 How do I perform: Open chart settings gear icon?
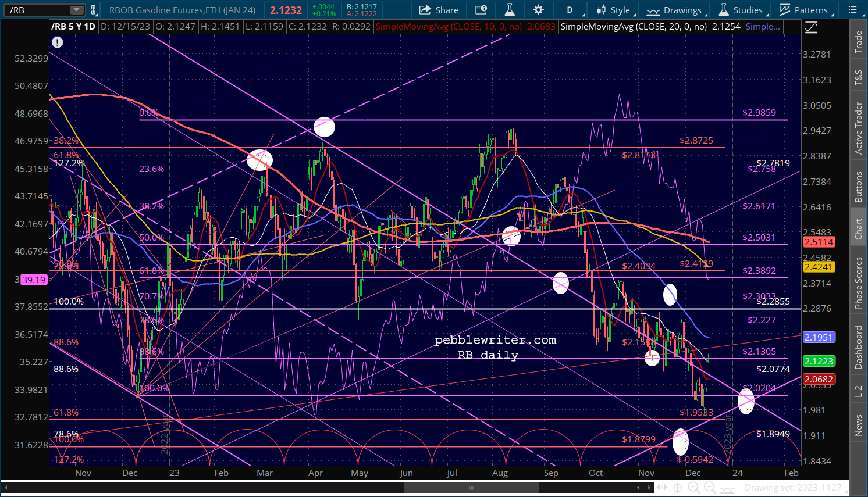click(x=539, y=10)
